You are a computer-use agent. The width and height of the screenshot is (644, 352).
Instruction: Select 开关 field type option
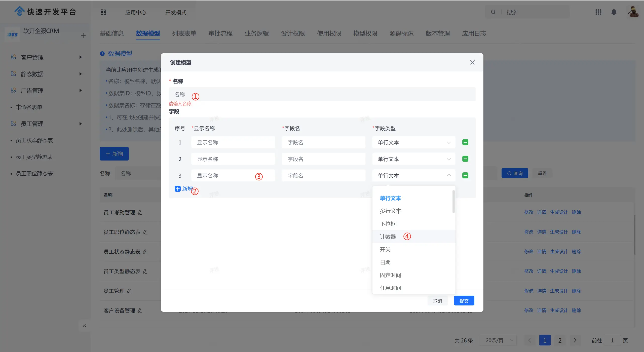click(385, 250)
